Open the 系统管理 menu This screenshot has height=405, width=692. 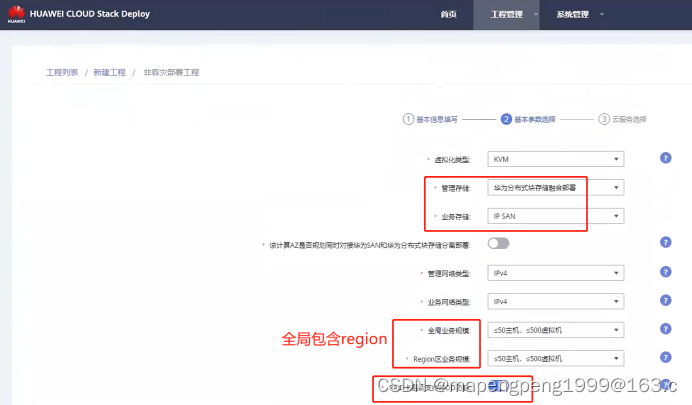tap(572, 15)
